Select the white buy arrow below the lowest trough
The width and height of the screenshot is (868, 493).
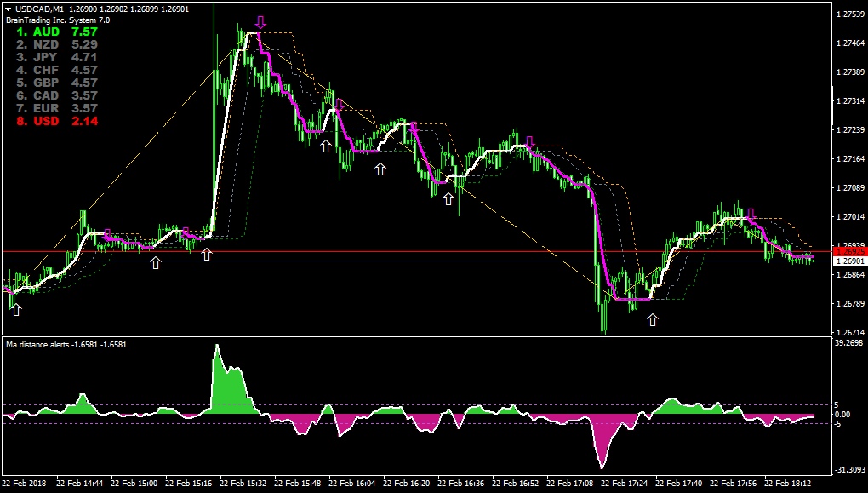point(653,319)
